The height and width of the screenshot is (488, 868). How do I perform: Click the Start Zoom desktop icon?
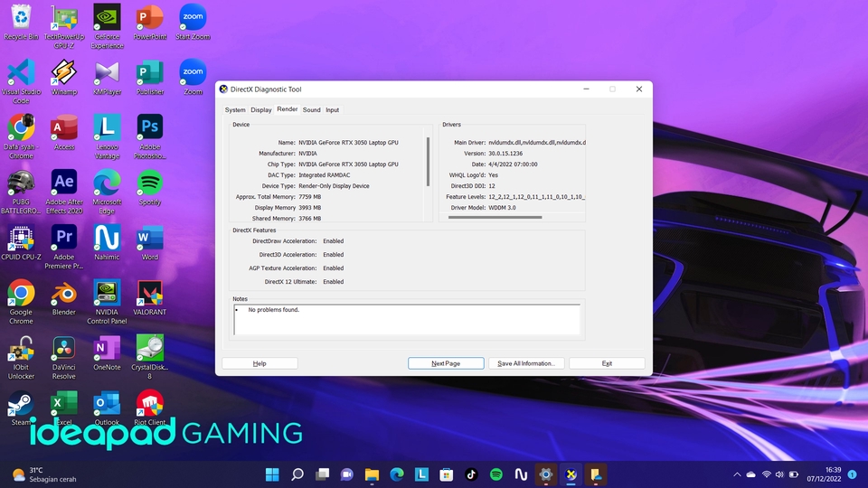click(193, 22)
